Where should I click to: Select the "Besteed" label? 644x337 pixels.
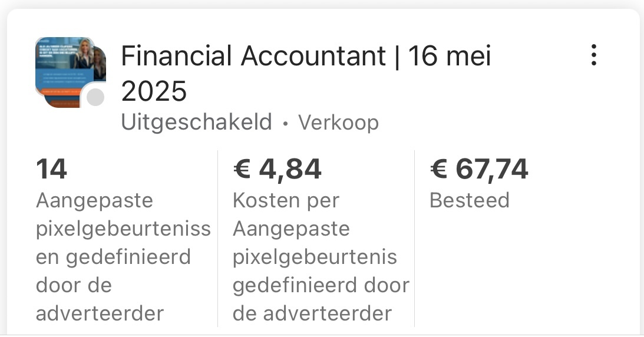(469, 200)
